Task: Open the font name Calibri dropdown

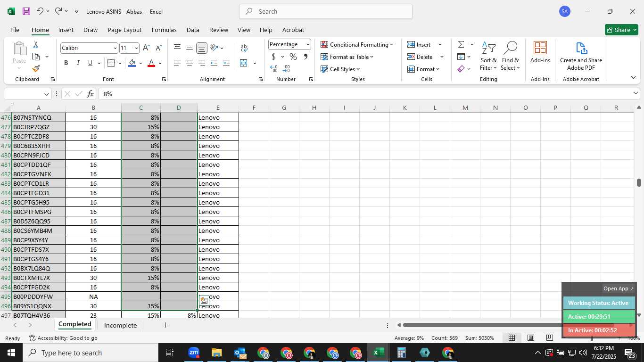Action: click(115, 48)
